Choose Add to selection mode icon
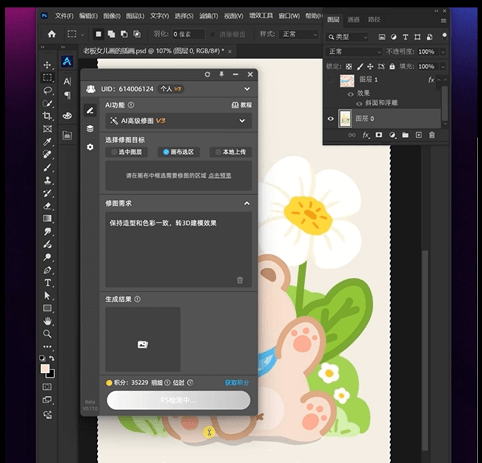The image size is (482, 463). pyautogui.click(x=111, y=34)
